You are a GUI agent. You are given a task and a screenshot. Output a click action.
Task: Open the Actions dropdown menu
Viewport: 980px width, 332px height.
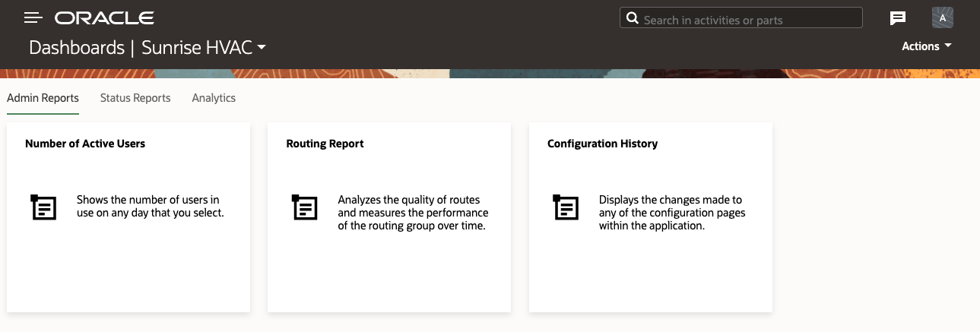click(926, 46)
